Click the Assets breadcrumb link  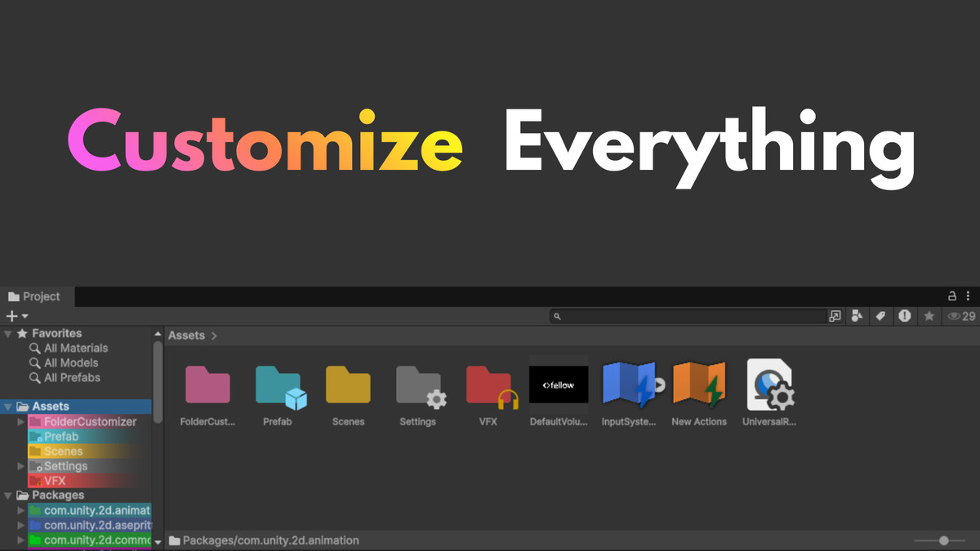pos(186,335)
